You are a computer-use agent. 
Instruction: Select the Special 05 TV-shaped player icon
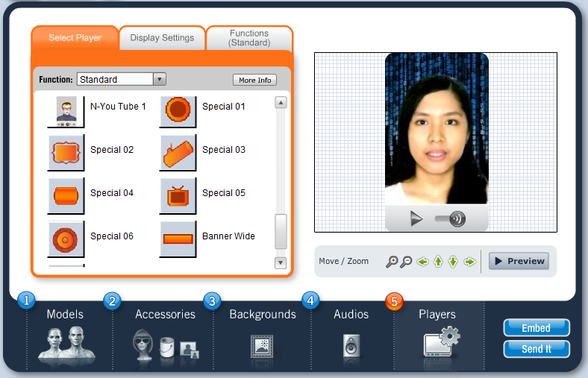[178, 195]
